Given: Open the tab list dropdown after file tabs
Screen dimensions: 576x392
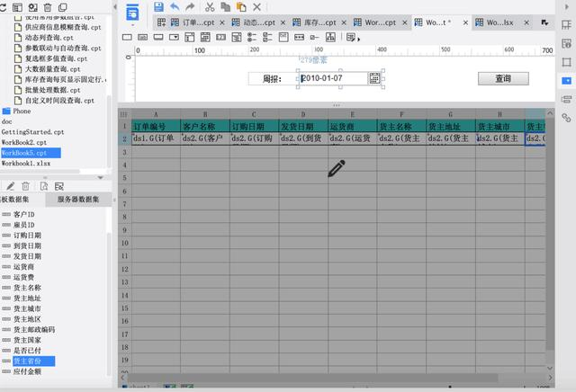Looking at the screenshot, I should [x=544, y=22].
